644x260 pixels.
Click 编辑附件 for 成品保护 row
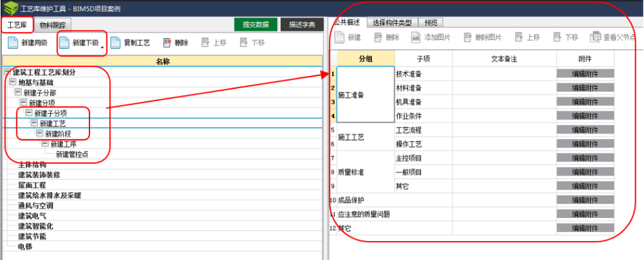pos(585,200)
